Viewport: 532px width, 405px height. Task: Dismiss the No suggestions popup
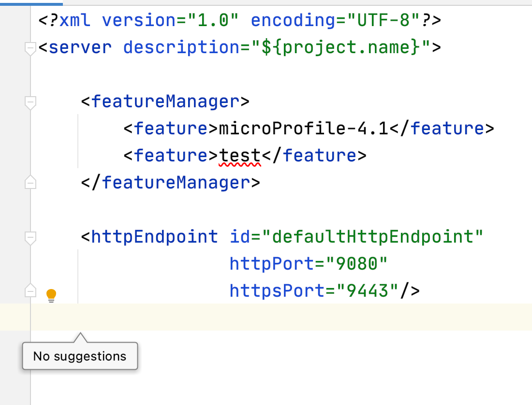coord(79,356)
